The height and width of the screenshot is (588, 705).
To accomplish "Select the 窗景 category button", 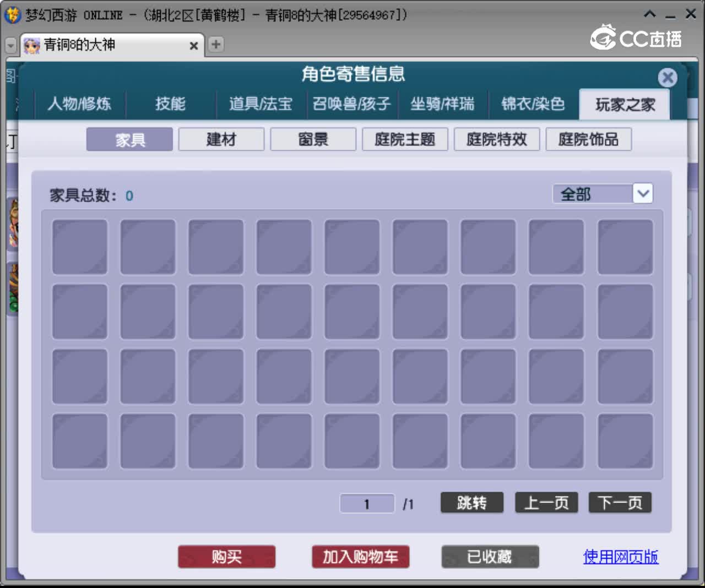I will [x=313, y=139].
